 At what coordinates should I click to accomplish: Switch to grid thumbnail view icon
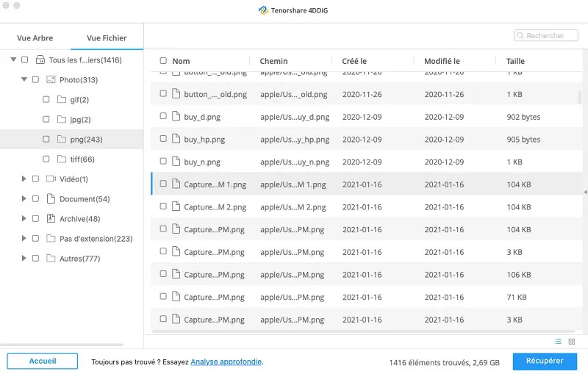(572, 342)
